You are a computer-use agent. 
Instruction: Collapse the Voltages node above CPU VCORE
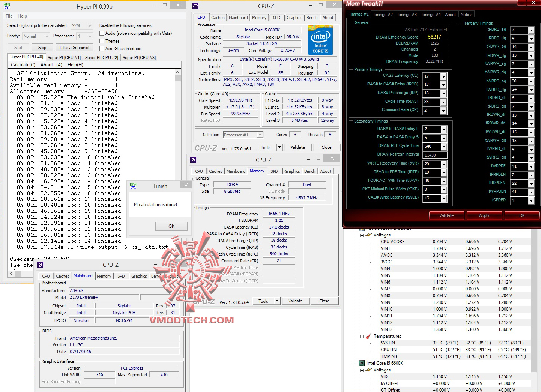362,235
